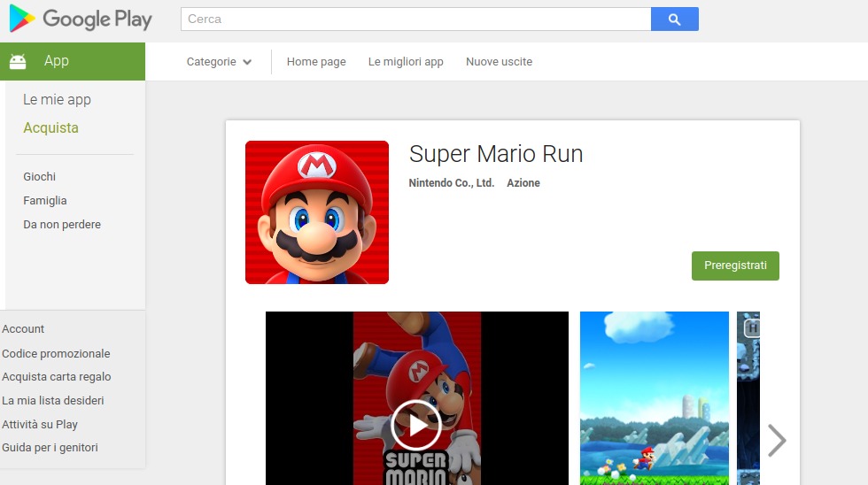Open Le migliori app tab
868x485 pixels.
[x=406, y=62]
